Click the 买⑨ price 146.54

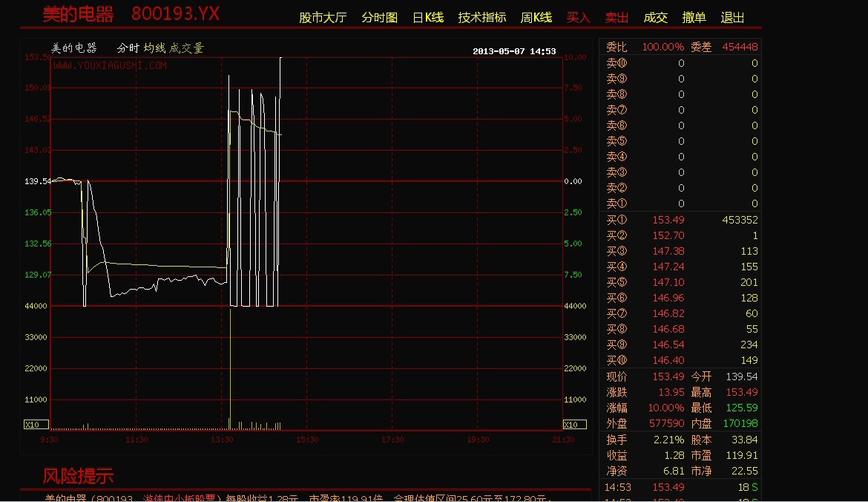[x=668, y=345]
